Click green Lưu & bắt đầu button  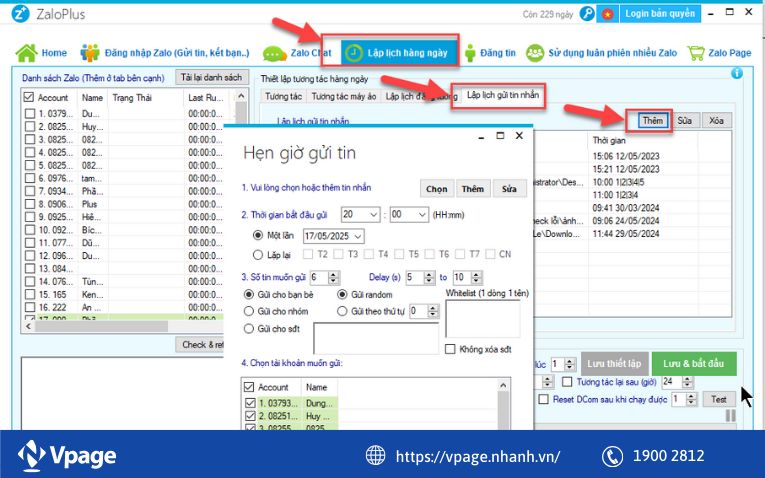(694, 364)
